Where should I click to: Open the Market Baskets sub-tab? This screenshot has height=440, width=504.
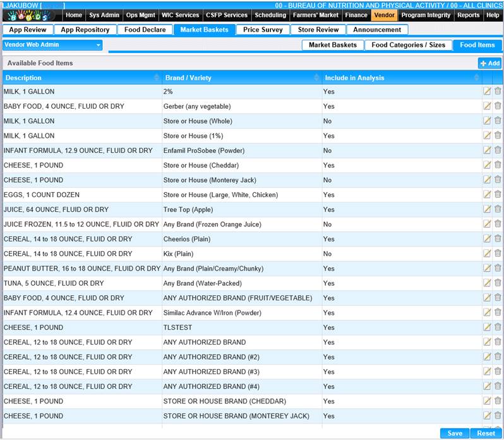(333, 45)
